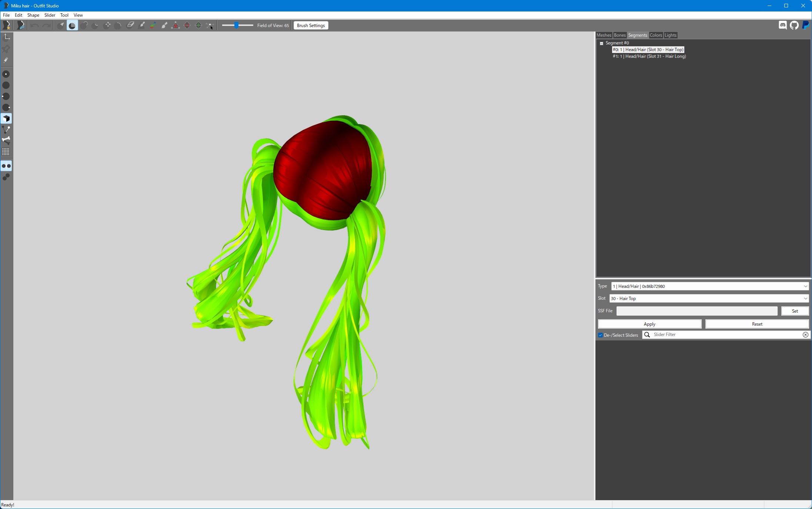Screen dimensions: 812x509
Task: Open the Shape menu
Action: (x=33, y=15)
